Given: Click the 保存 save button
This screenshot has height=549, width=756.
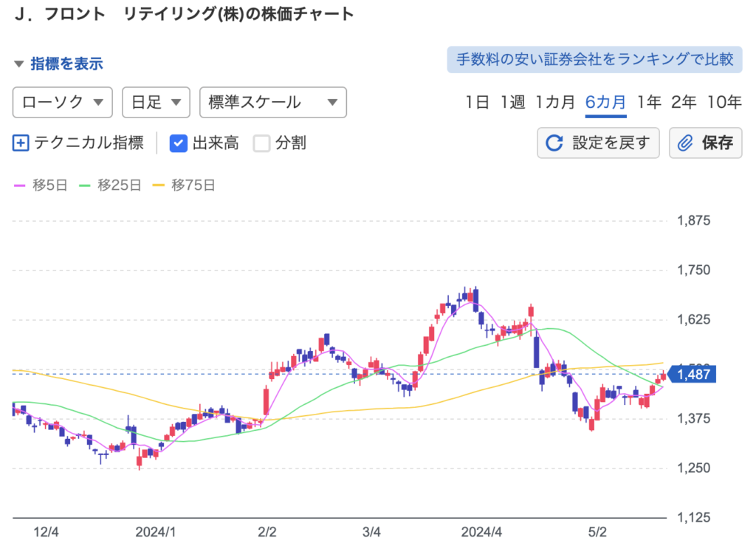Looking at the screenshot, I should (705, 143).
